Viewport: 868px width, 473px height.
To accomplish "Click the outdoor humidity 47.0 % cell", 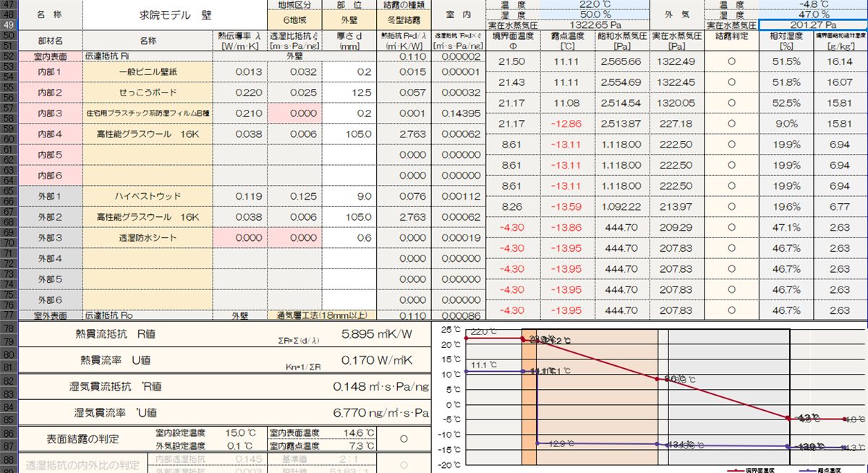I will pos(814,14).
